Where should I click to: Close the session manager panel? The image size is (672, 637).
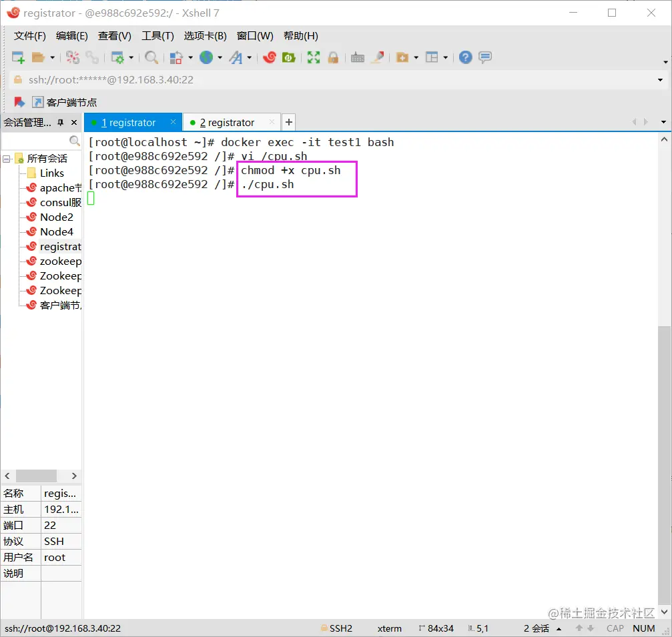pyautogui.click(x=74, y=123)
